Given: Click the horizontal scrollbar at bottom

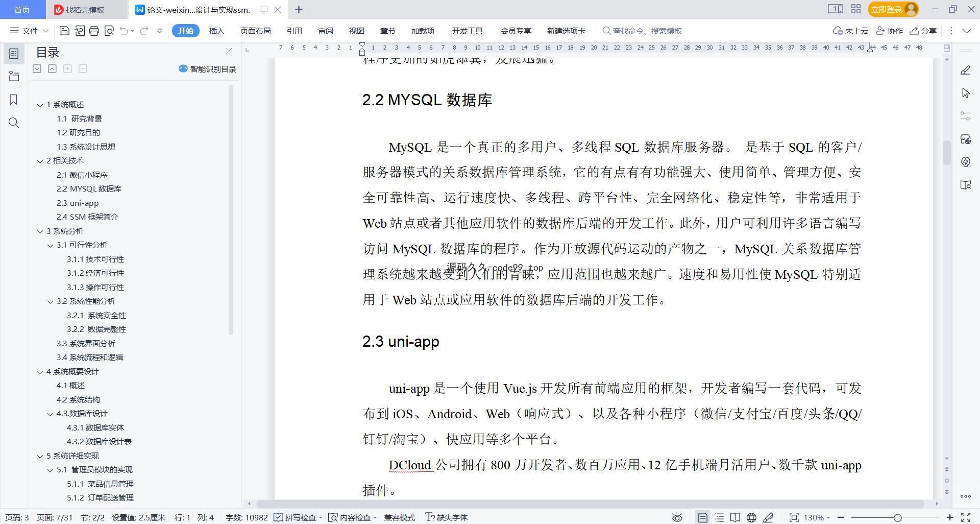Looking at the screenshot, I should pyautogui.click(x=590, y=504).
